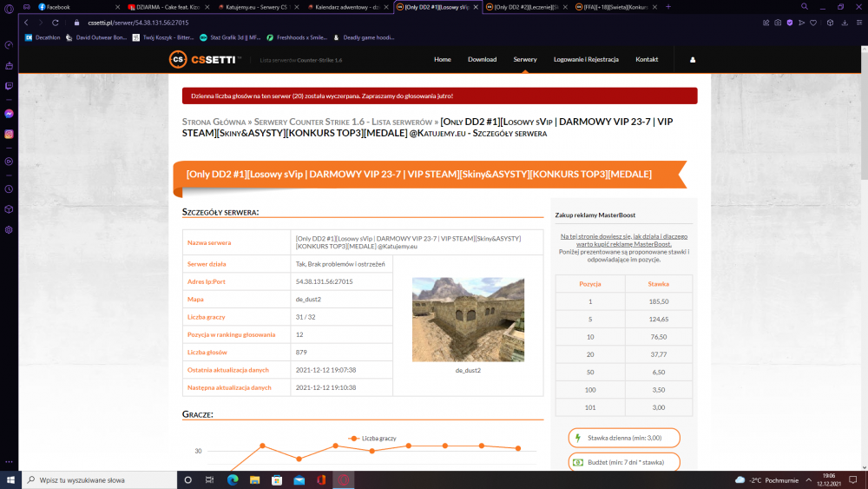Open Instagram in the sidebar
Screen dimensions: 868x489
coord(9,134)
